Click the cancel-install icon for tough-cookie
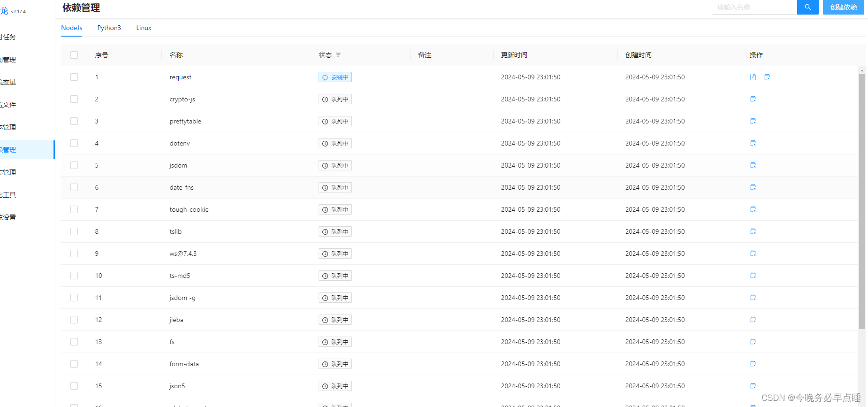Image resolution: width=868 pixels, height=407 pixels. click(x=753, y=209)
